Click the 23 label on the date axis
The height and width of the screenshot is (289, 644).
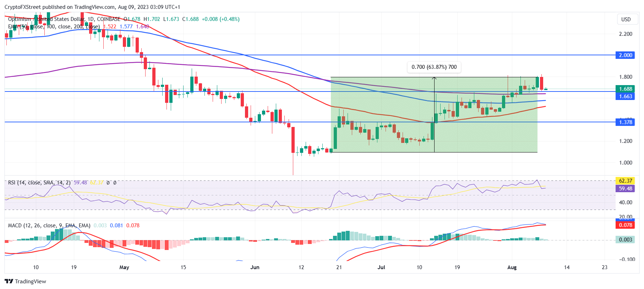click(x=605, y=267)
